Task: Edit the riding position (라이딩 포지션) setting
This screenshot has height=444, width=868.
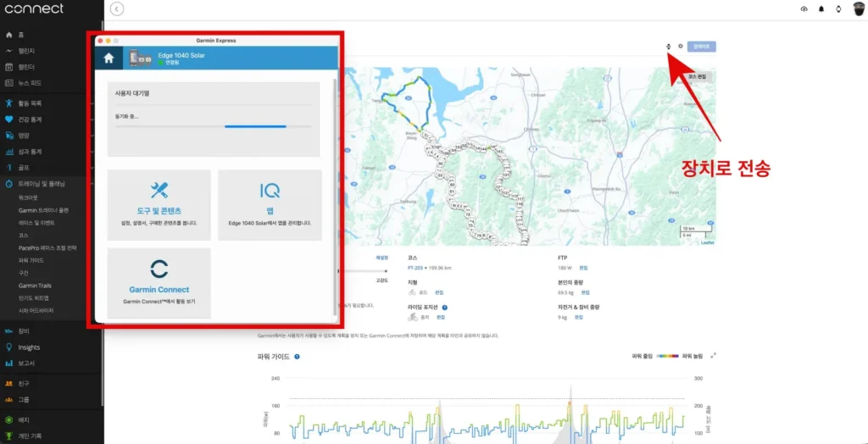Action: click(x=441, y=317)
